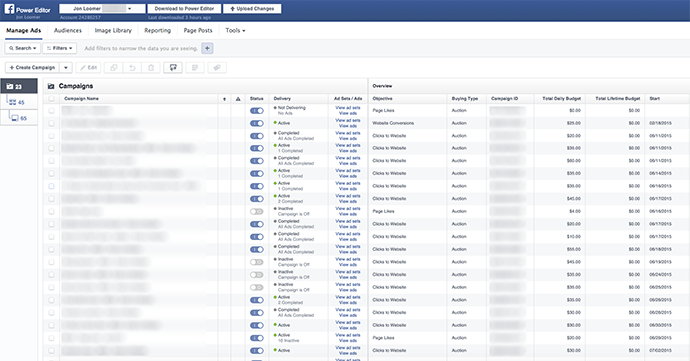Check the box for the 06/14/2015 campaign row
This screenshot has width=690, height=361.
point(51,174)
